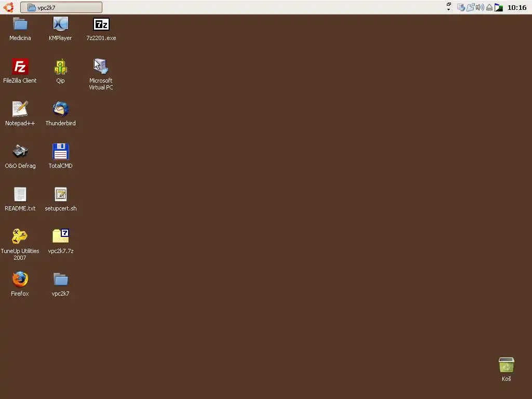Select the Koš trash bin icon
This screenshot has width=532, height=399.
506,365
